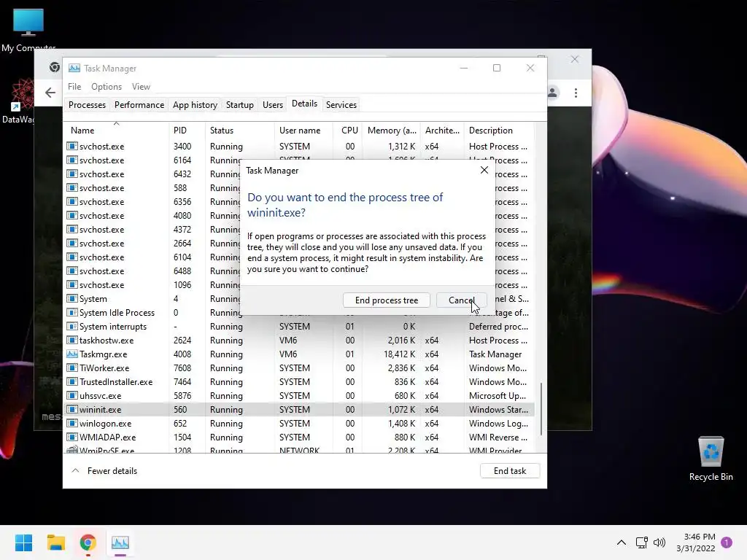
Task: Select the Taskmgr.exe process icon
Action: [72, 354]
